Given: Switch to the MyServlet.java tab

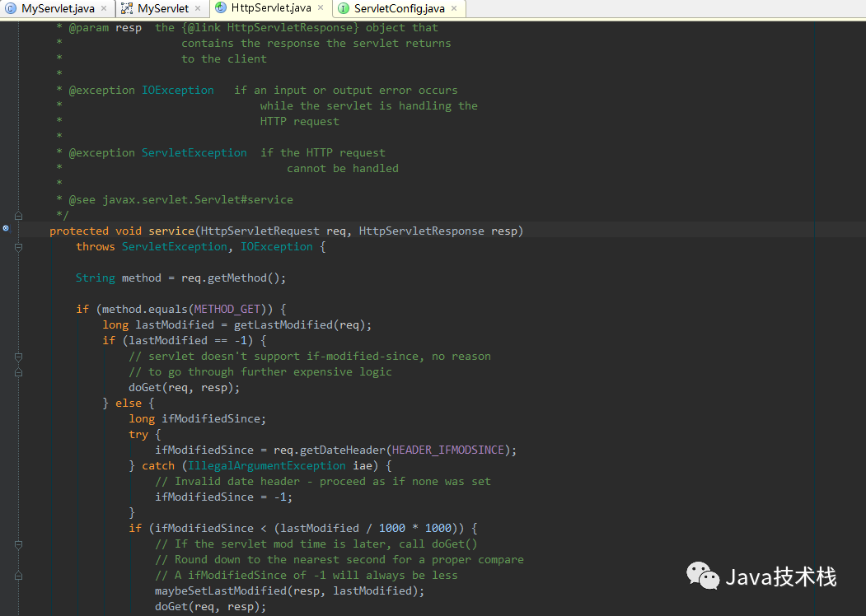Looking at the screenshot, I should [54, 8].
